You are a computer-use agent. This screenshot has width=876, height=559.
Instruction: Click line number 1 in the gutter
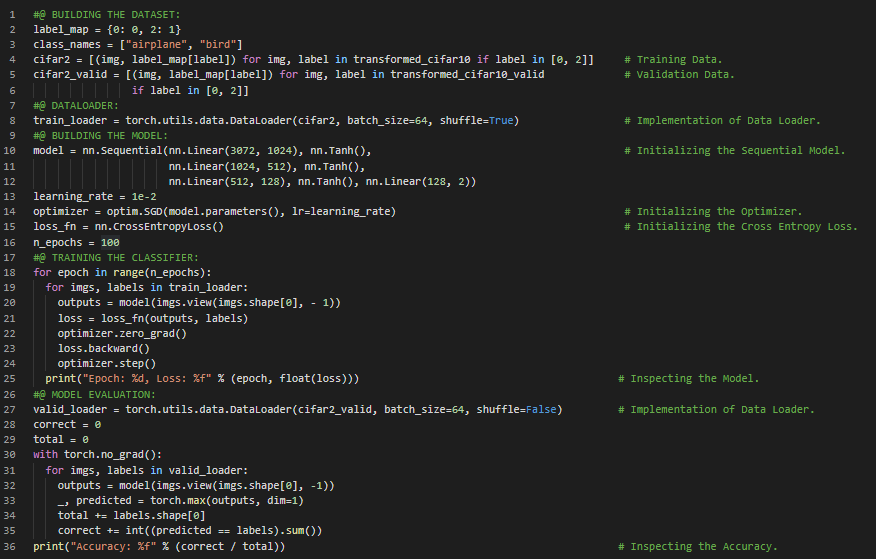pyautogui.click(x=10, y=14)
